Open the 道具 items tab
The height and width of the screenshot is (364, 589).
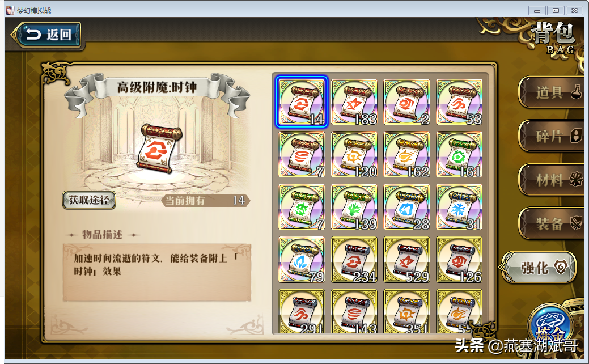(551, 92)
